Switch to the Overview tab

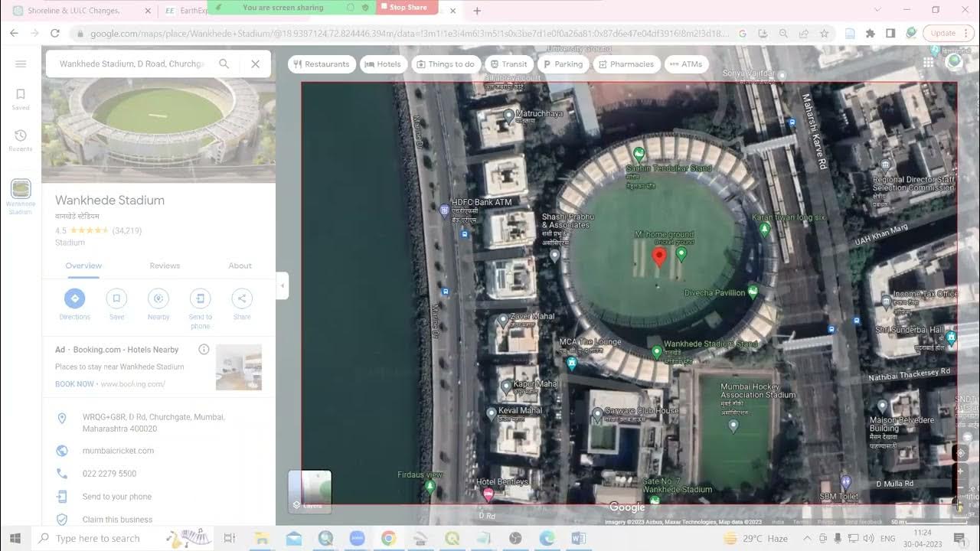click(x=83, y=266)
